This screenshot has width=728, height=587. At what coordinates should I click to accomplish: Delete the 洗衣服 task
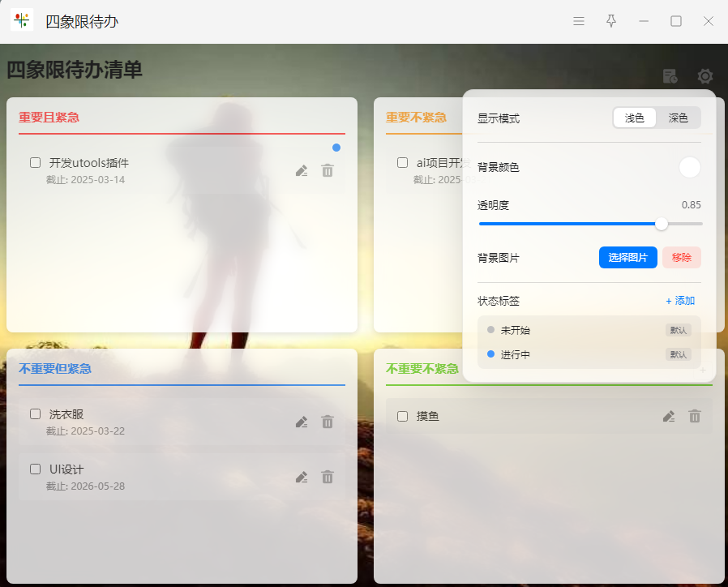(328, 422)
